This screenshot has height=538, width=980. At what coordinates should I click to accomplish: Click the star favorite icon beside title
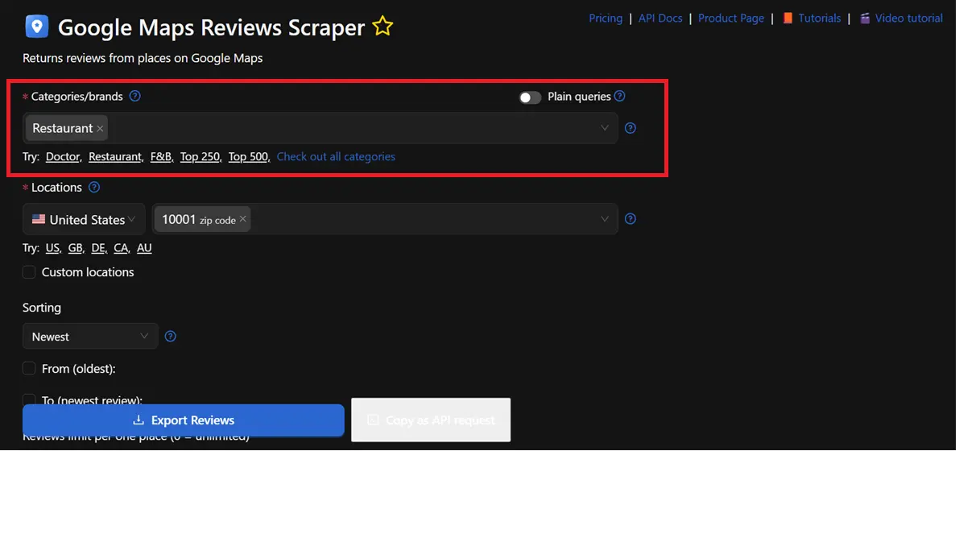point(382,27)
